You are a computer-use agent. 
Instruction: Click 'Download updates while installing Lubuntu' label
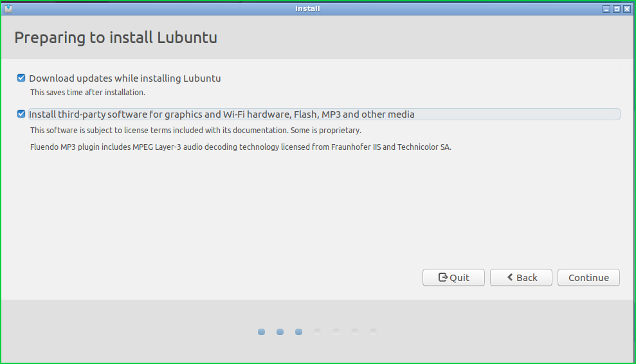point(125,78)
